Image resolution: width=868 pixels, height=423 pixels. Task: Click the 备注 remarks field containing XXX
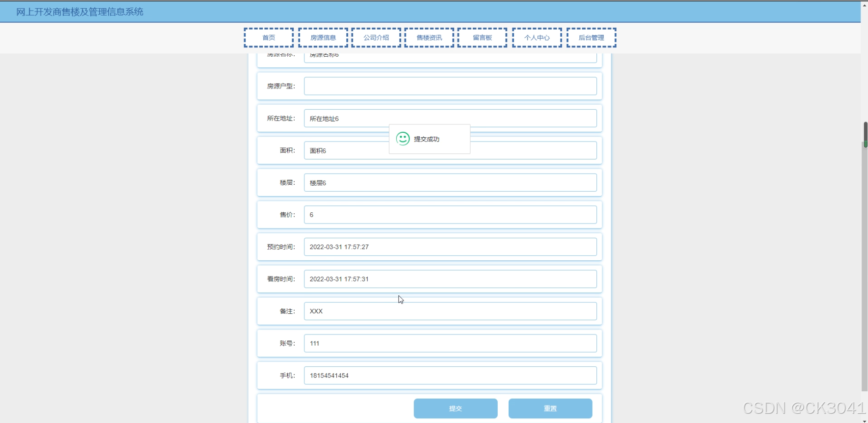click(450, 311)
